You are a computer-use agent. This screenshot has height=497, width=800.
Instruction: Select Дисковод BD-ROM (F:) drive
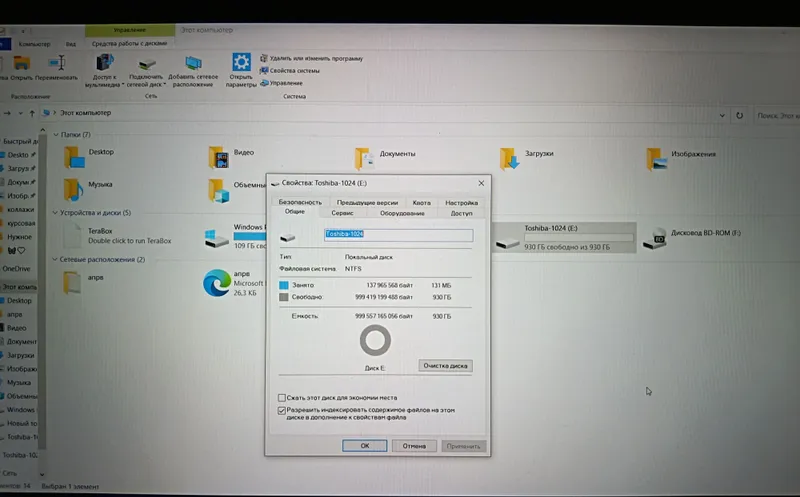[x=691, y=238]
